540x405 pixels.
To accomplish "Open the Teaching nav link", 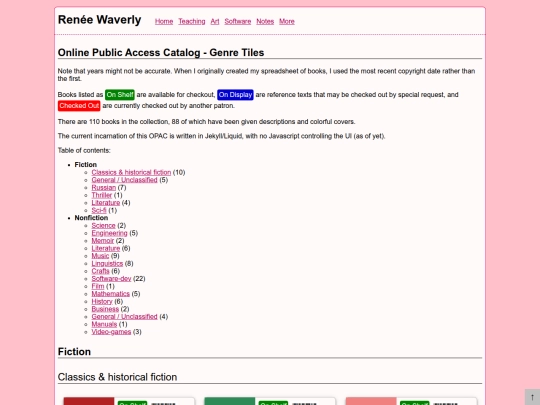I will (192, 21).
